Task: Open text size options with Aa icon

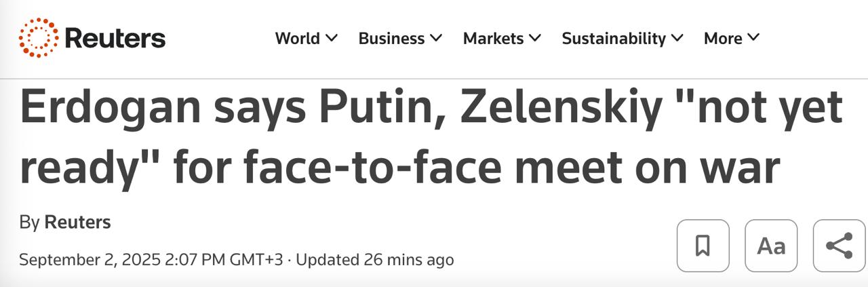Action: (x=771, y=246)
